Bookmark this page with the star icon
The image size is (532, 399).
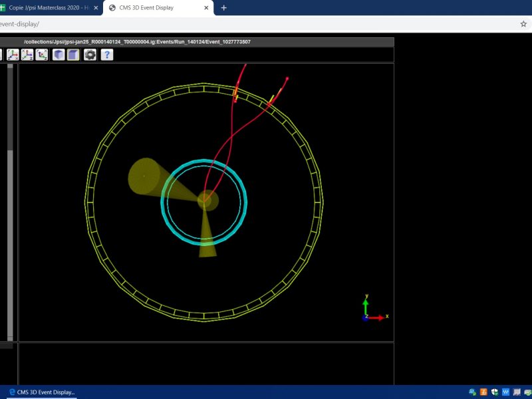pyautogui.click(x=523, y=24)
